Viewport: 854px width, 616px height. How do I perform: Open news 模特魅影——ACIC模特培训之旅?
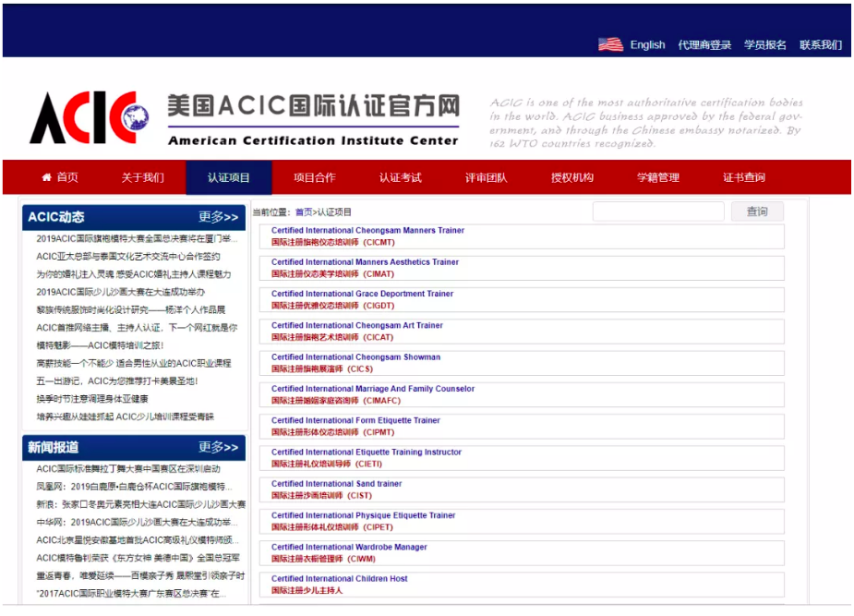pos(101,345)
